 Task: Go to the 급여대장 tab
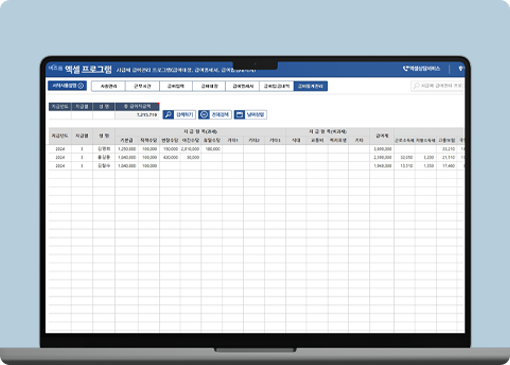coord(209,86)
